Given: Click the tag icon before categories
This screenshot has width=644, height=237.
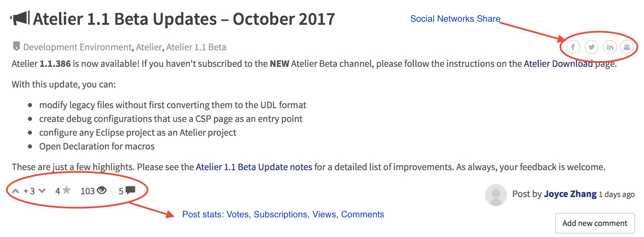Looking at the screenshot, I should (16, 46).
